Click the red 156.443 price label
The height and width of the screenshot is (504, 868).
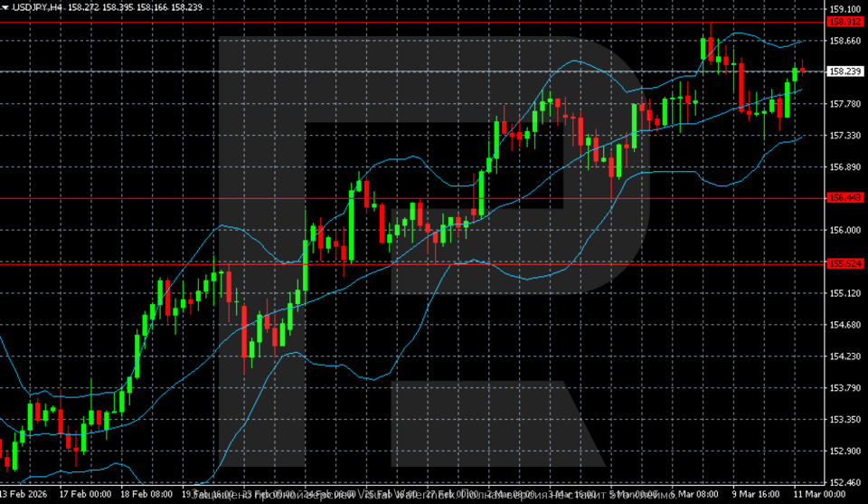pos(844,198)
